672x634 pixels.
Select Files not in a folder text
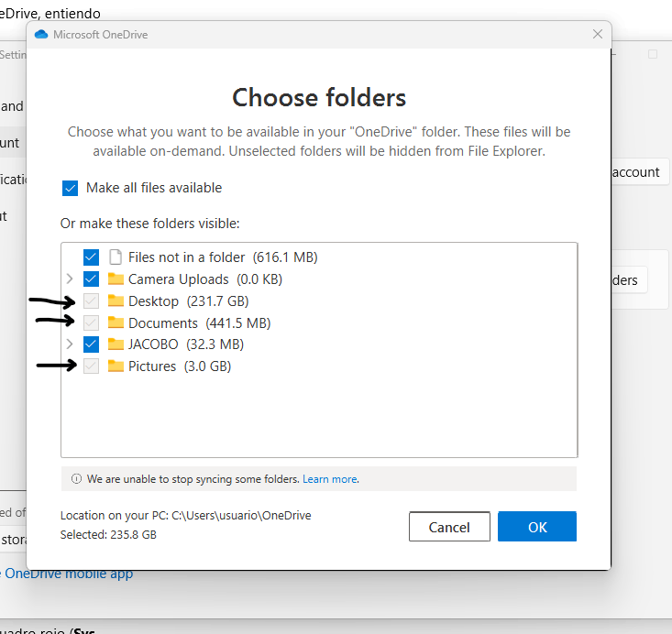(187, 257)
